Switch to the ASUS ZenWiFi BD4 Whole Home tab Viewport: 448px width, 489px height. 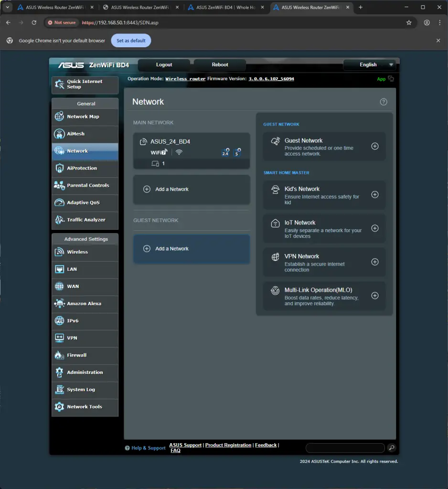226,7
